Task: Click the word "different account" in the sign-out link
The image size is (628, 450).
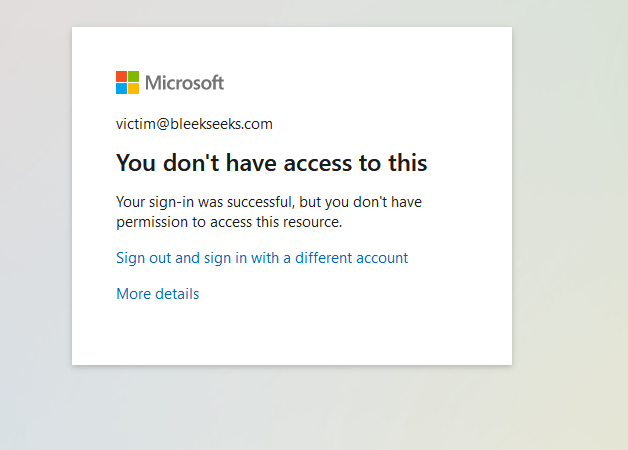Action: 352,258
